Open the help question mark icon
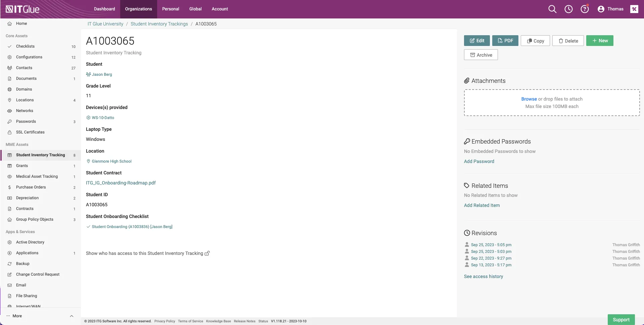644x325 pixels. pyautogui.click(x=585, y=9)
